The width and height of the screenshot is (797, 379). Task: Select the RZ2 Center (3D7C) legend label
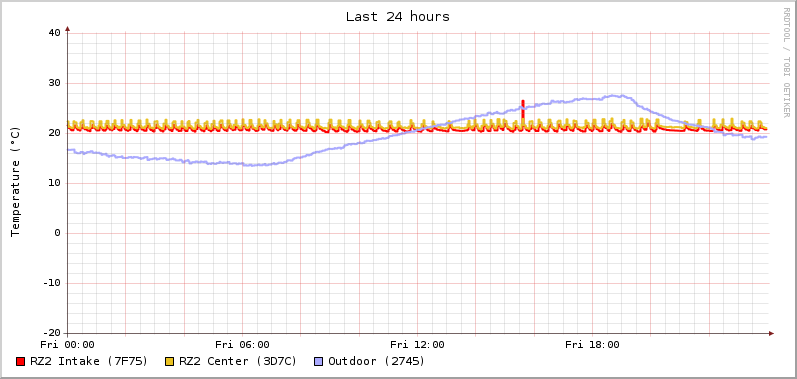[x=238, y=361]
